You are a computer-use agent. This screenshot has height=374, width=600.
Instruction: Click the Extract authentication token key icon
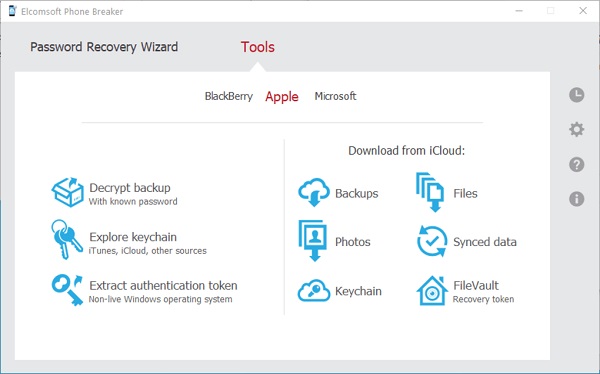click(x=67, y=290)
